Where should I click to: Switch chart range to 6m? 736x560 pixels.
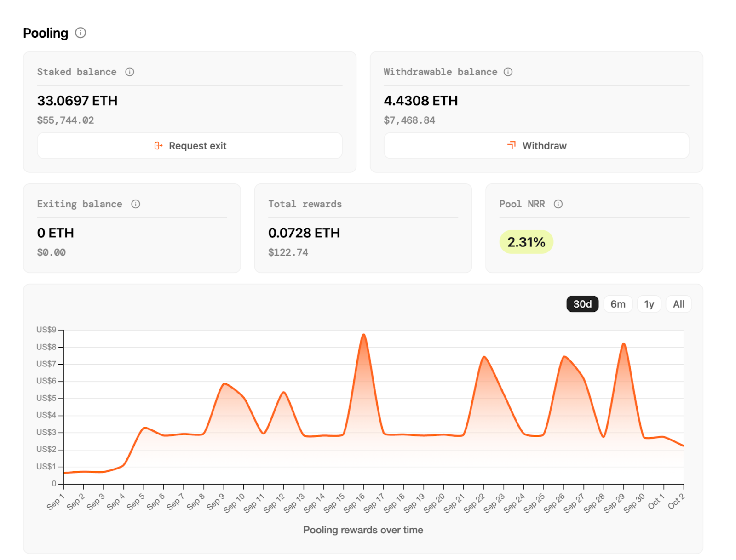click(618, 304)
